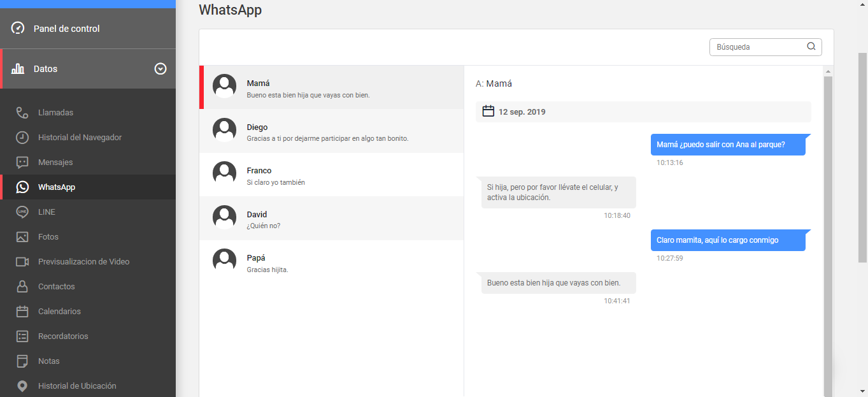The height and width of the screenshot is (397, 868).
Task: Open the Llamadas section
Action: (x=88, y=113)
